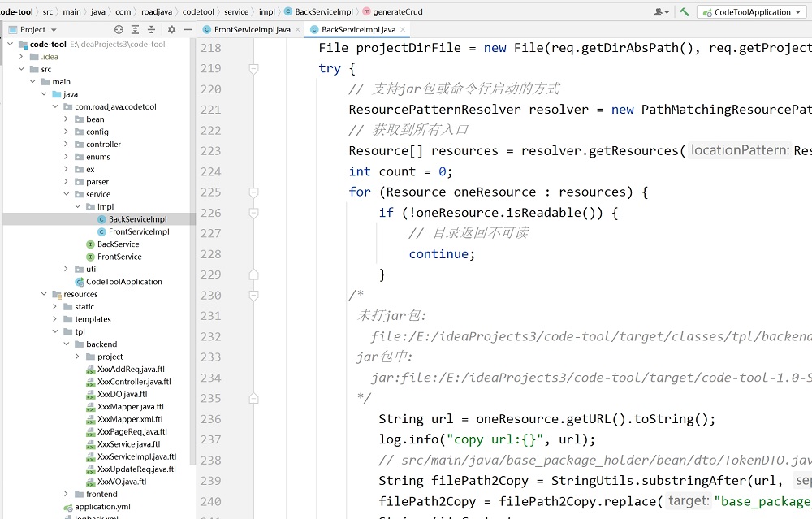Image resolution: width=812 pixels, height=519 pixels.
Task: Open CodeToolApplication run configuration dropdown
Action: click(752, 12)
